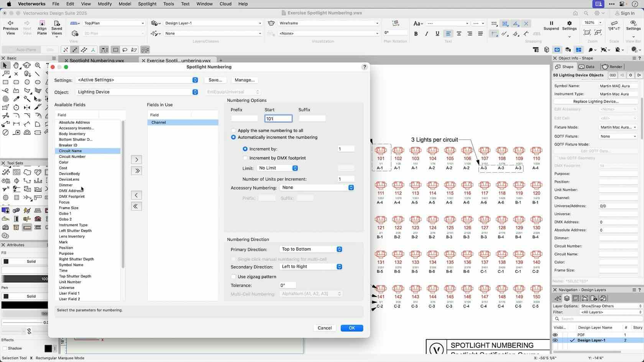
Task: Click the Title Block Border toolbar icon
Action: (536, 50)
